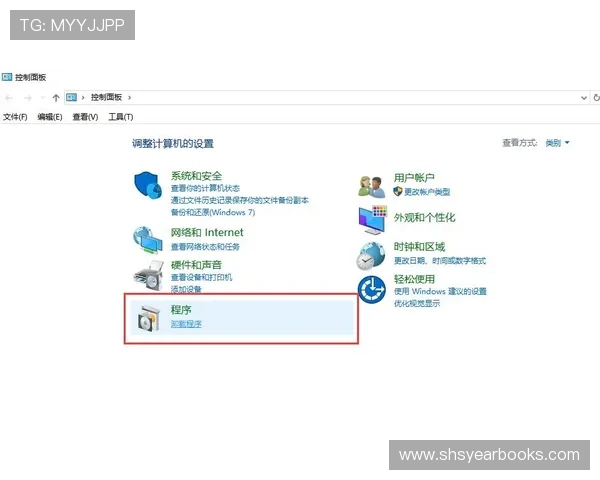
Task: Open the Programs (程序) disc icon
Action: [x=148, y=318]
